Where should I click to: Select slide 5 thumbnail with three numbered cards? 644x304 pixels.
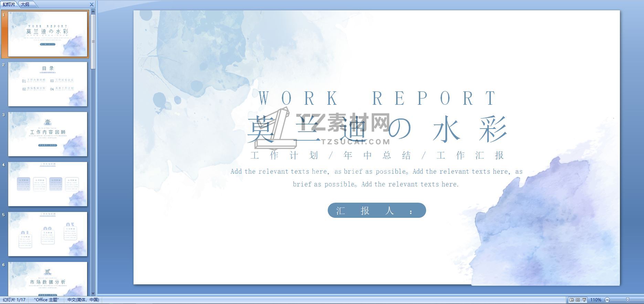tap(48, 234)
